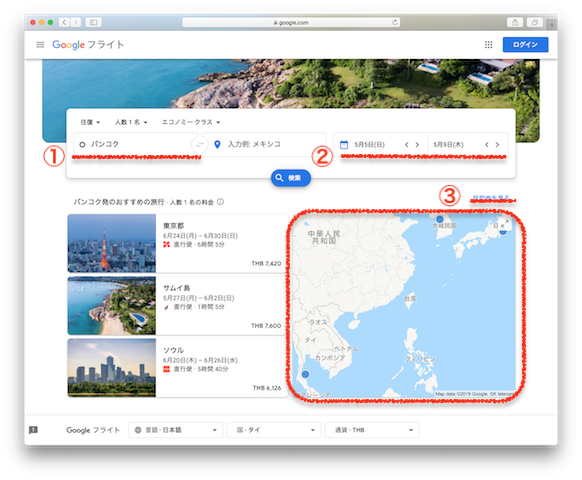The image size is (582, 480).
Task: Click the destination field 入力例: メキシコ
Action: (x=264, y=144)
